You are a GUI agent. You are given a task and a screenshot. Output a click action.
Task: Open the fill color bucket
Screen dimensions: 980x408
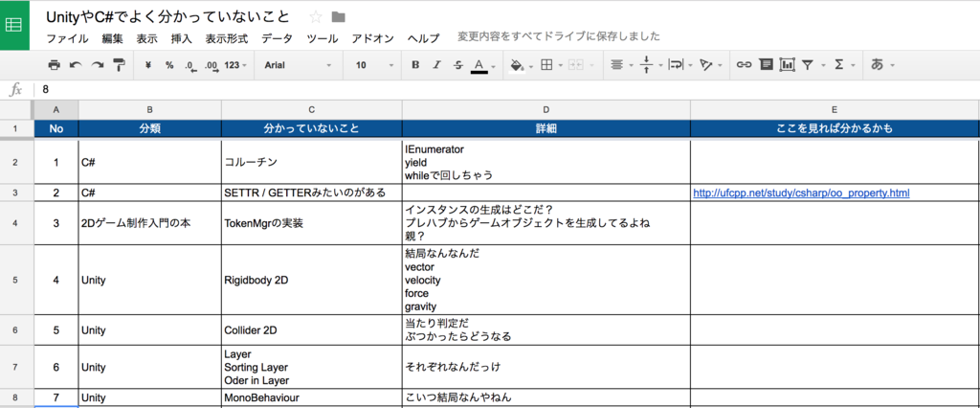[517, 65]
